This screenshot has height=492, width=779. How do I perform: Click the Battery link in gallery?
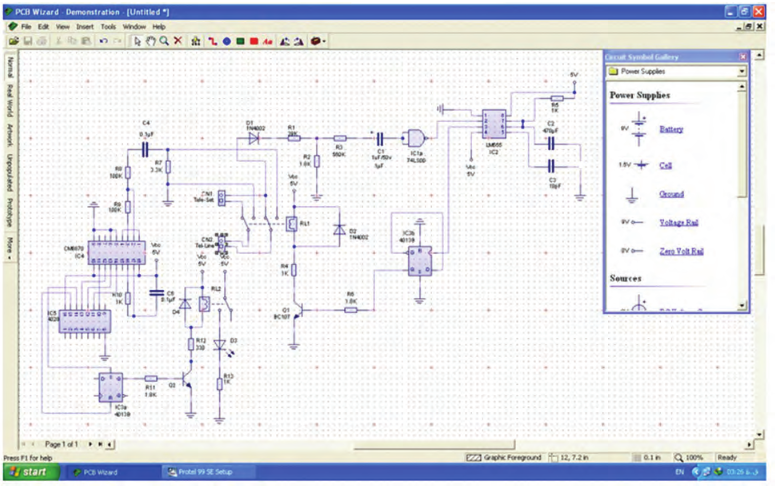[x=671, y=129]
